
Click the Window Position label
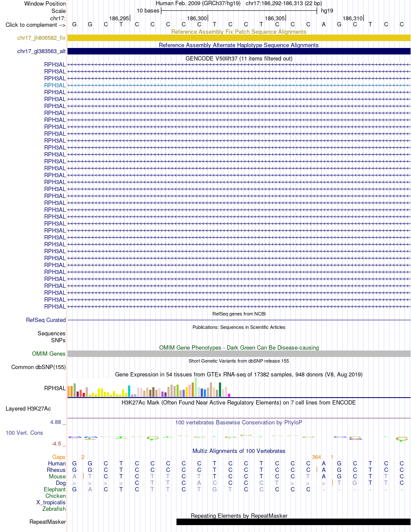(x=45, y=3)
